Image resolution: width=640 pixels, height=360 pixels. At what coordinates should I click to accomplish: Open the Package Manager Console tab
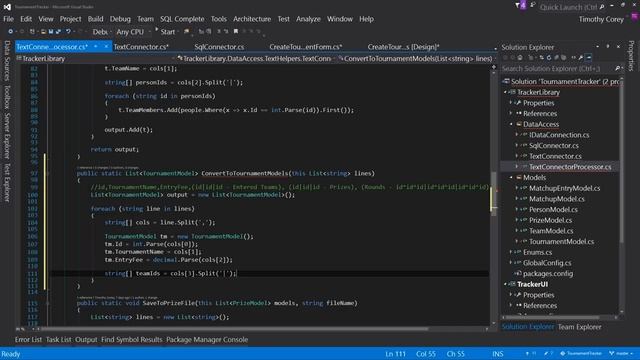click(207, 340)
